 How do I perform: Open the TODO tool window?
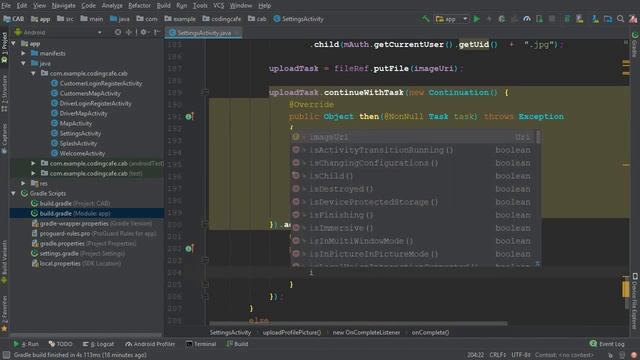point(60,344)
